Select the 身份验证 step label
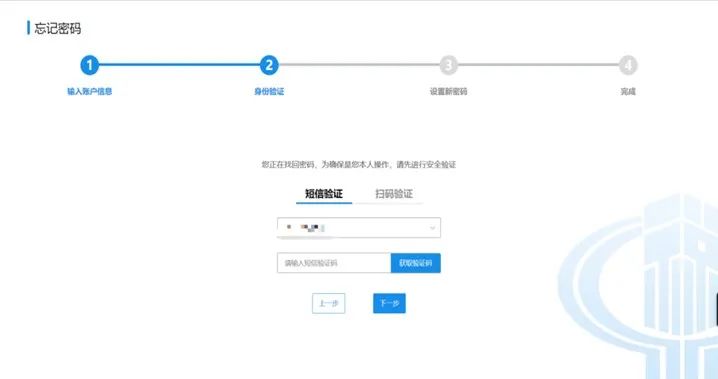 [x=269, y=92]
